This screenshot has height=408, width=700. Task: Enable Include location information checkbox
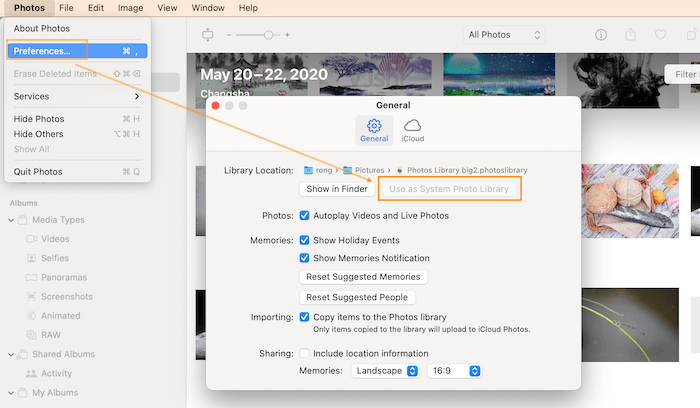[305, 353]
